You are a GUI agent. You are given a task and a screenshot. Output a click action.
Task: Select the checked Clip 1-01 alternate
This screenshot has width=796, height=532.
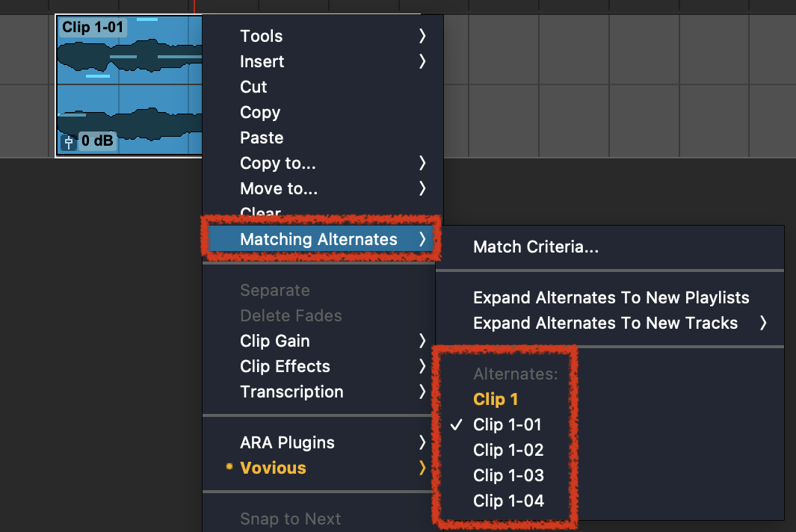tap(507, 424)
